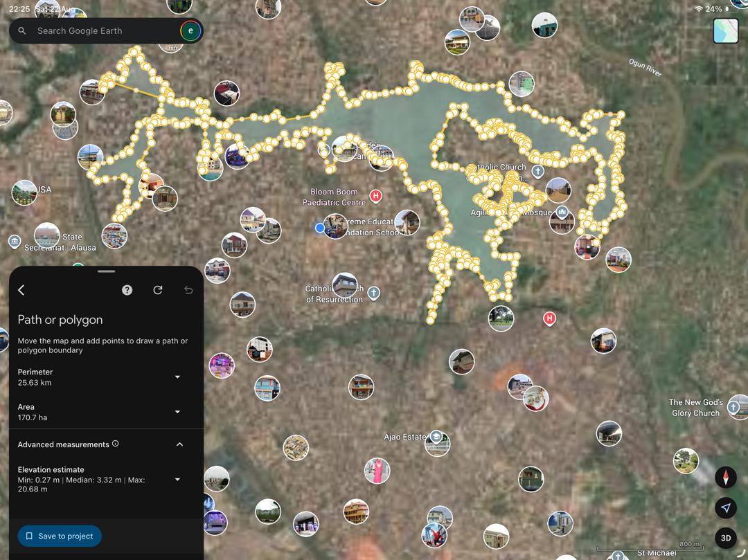Image resolution: width=748 pixels, height=560 pixels.
Task: Open the Spider-Man photo thumbnail at bottom
Action: [x=434, y=535]
